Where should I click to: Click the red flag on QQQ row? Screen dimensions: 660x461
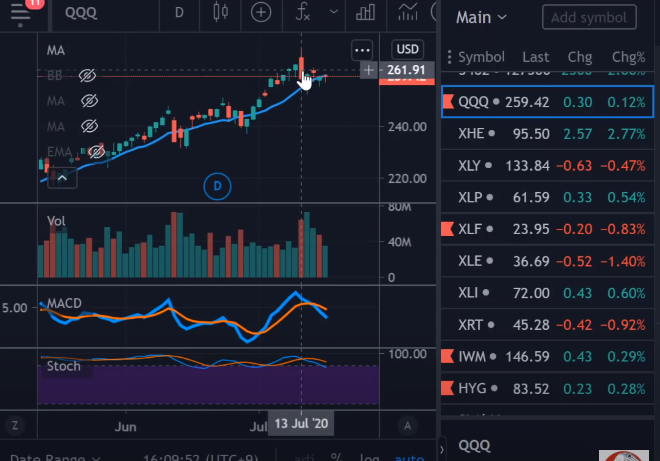(448, 101)
